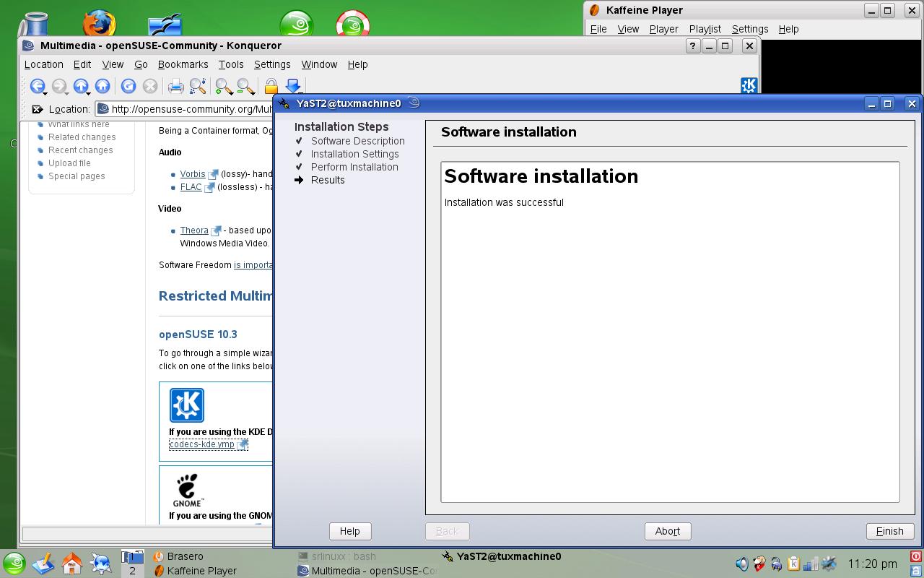Open Kaffeine Player's File menu

click(x=598, y=29)
